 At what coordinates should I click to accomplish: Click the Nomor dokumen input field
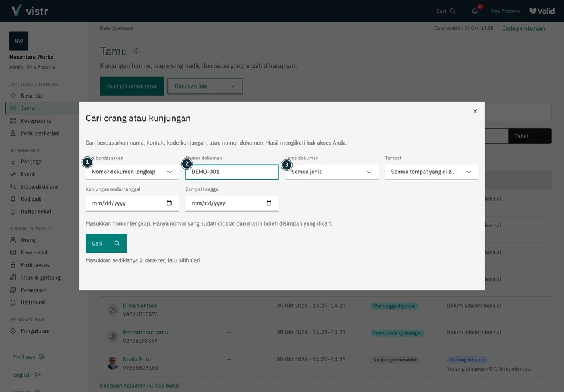coord(232,172)
